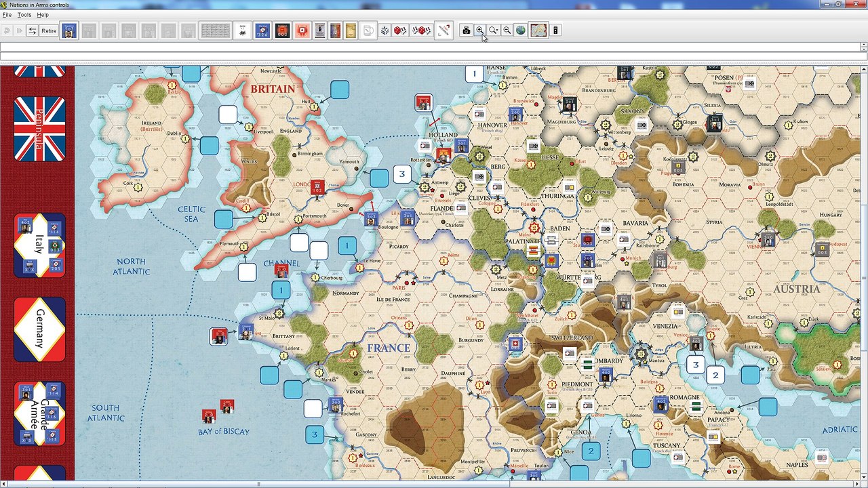Click the black splat marker toolbar icon
Screen dimensions: 868x488
pos(243,30)
